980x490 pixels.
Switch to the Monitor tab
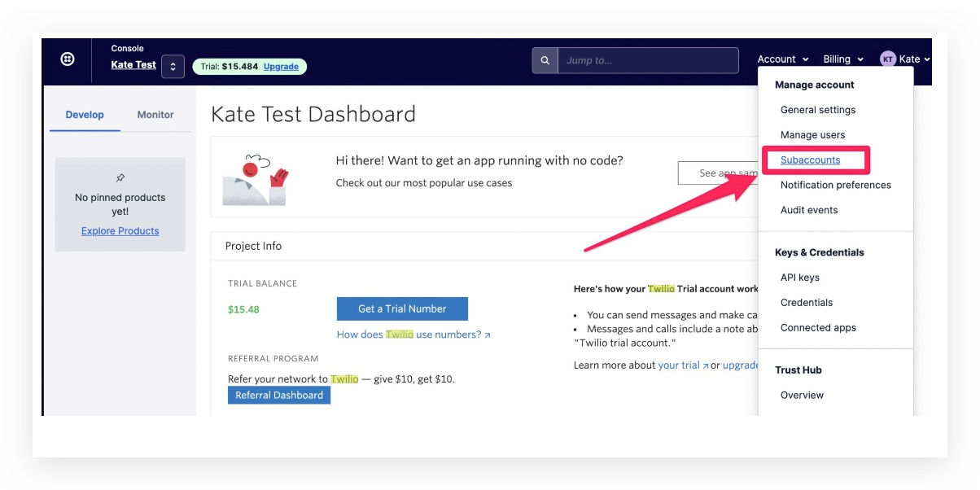(x=155, y=115)
